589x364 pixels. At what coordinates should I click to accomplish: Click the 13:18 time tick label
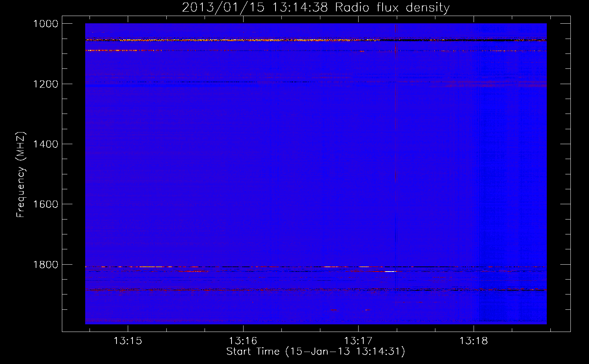[473, 341]
